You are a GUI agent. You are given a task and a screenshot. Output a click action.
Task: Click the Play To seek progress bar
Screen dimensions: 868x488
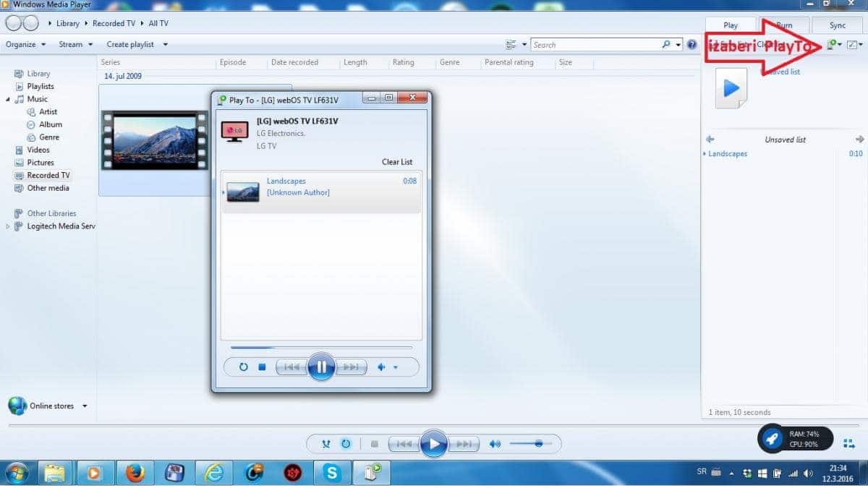(321, 348)
